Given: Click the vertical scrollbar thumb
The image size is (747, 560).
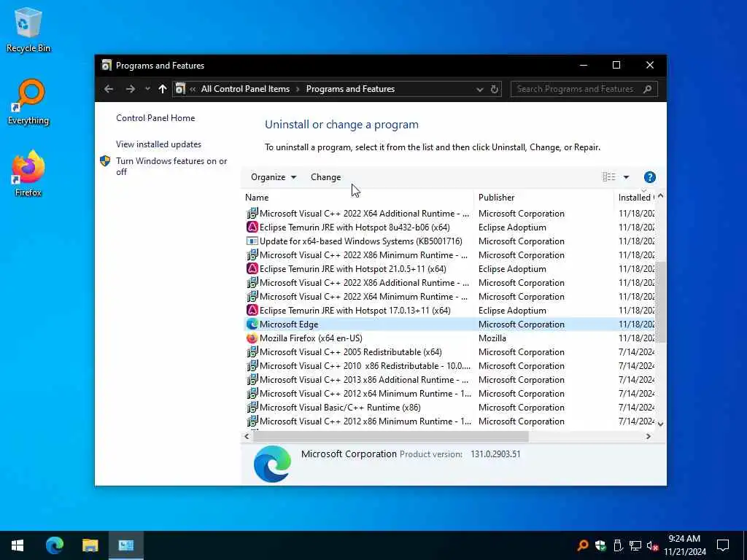Looking at the screenshot, I should [660, 302].
